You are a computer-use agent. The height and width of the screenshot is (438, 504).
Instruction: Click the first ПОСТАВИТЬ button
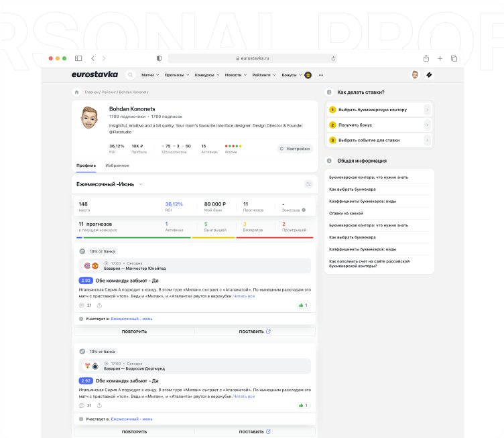255,331
